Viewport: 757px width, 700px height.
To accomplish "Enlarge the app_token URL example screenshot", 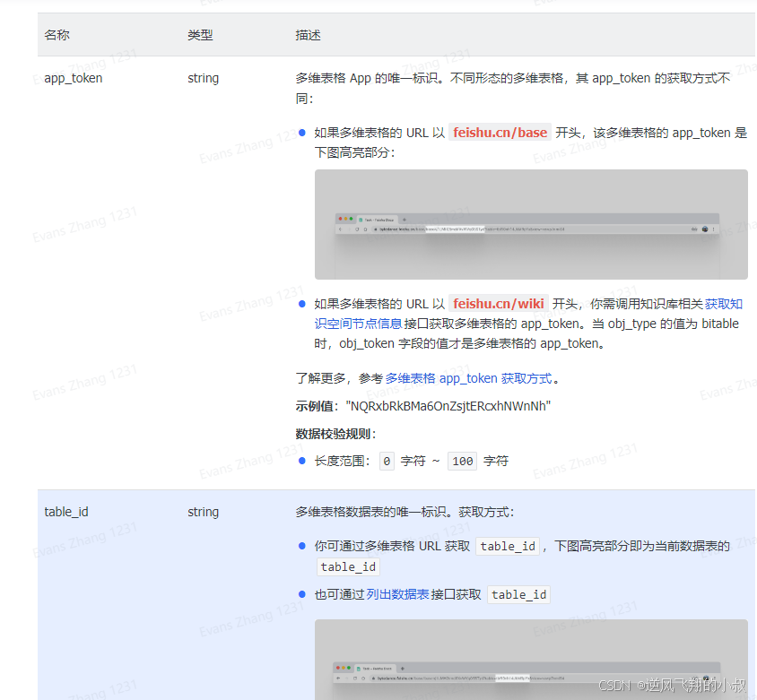I will pos(530,224).
